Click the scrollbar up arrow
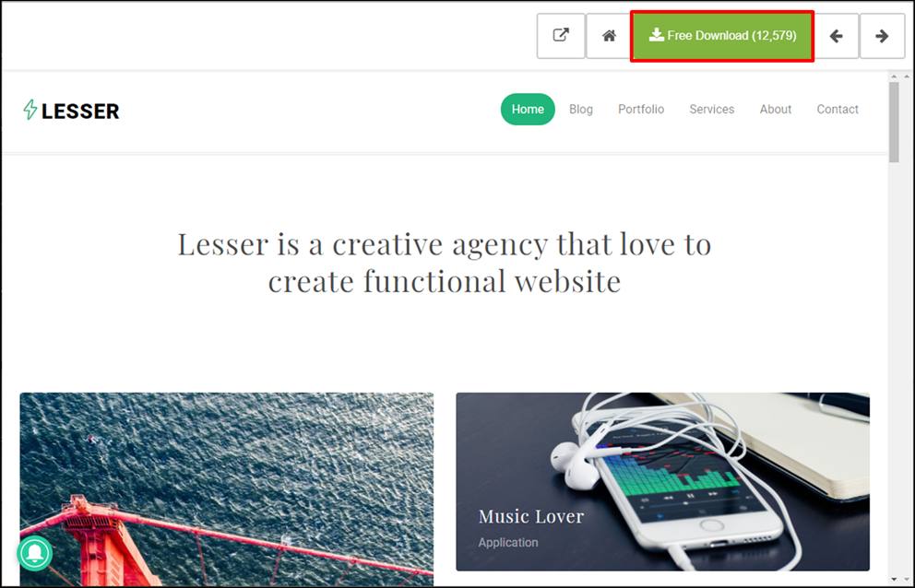The height and width of the screenshot is (588, 915). (894, 76)
